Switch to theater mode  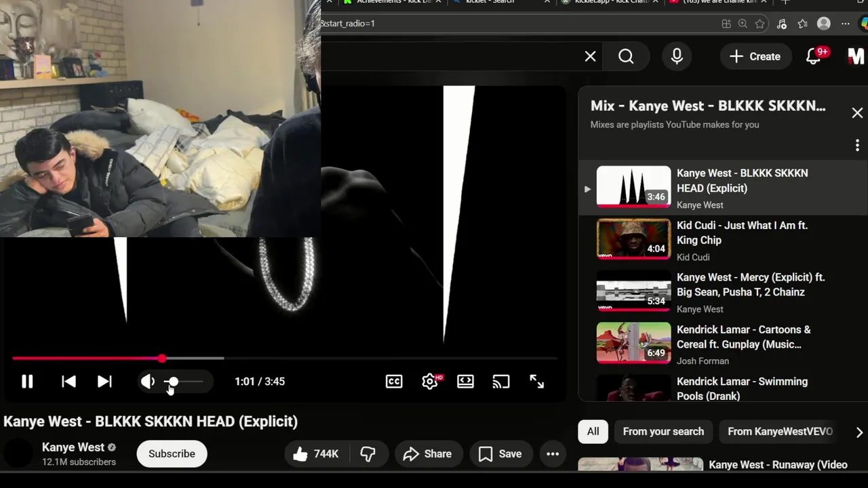[x=465, y=382]
